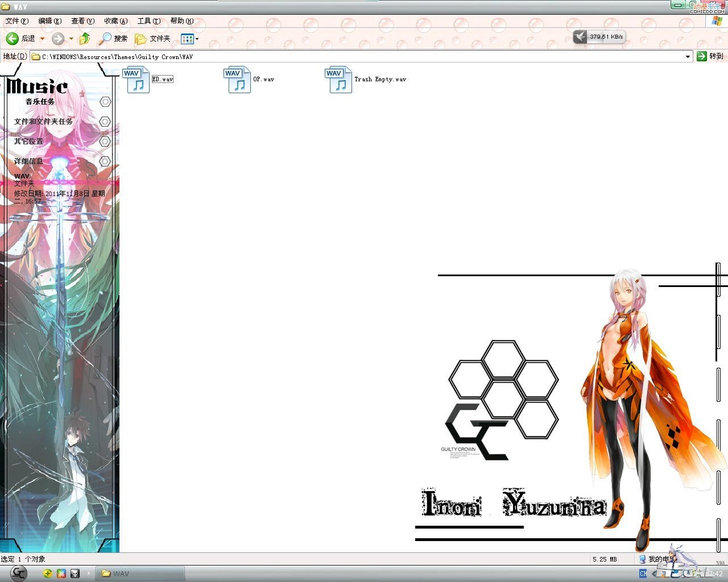728x582 pixels.
Task: Open the 文件(F) File menu
Action: click(16, 21)
